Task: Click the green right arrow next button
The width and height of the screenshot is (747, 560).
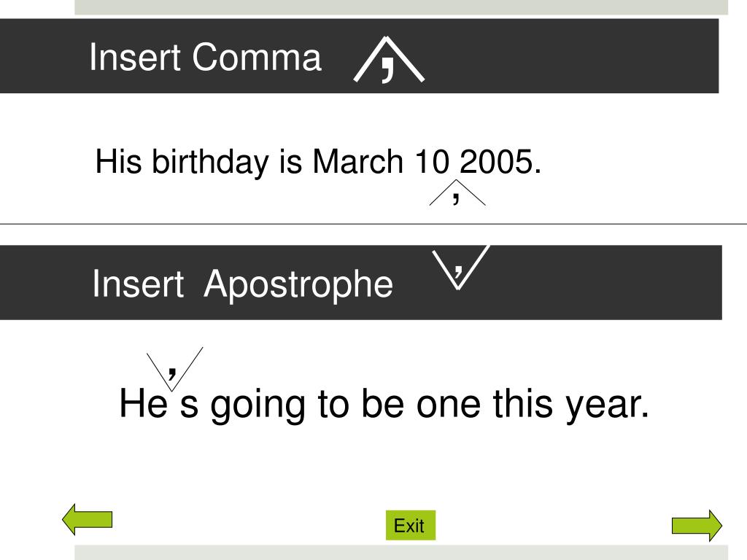Action: [x=697, y=526]
